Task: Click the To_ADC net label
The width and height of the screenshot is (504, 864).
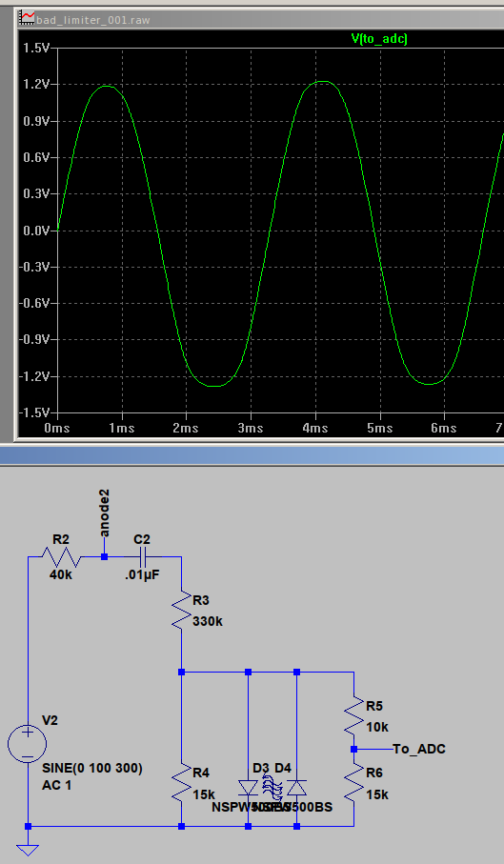Action: (419, 749)
